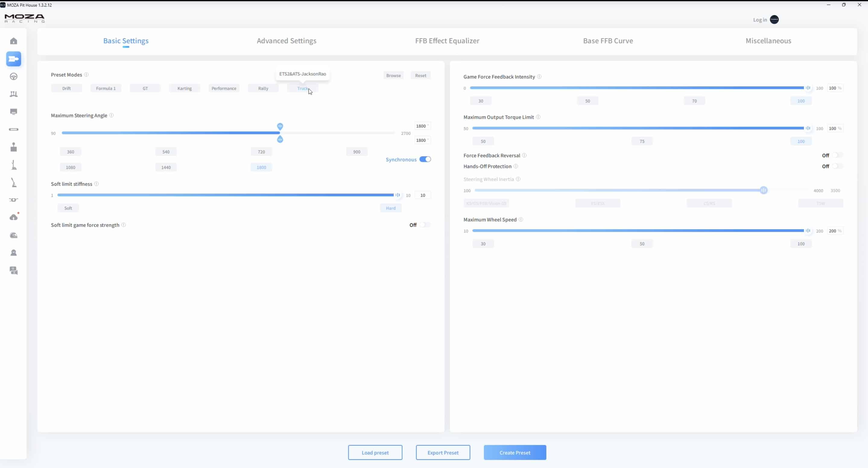Open the FFB Effect Equalizer tab
868x468 pixels.
click(x=447, y=41)
